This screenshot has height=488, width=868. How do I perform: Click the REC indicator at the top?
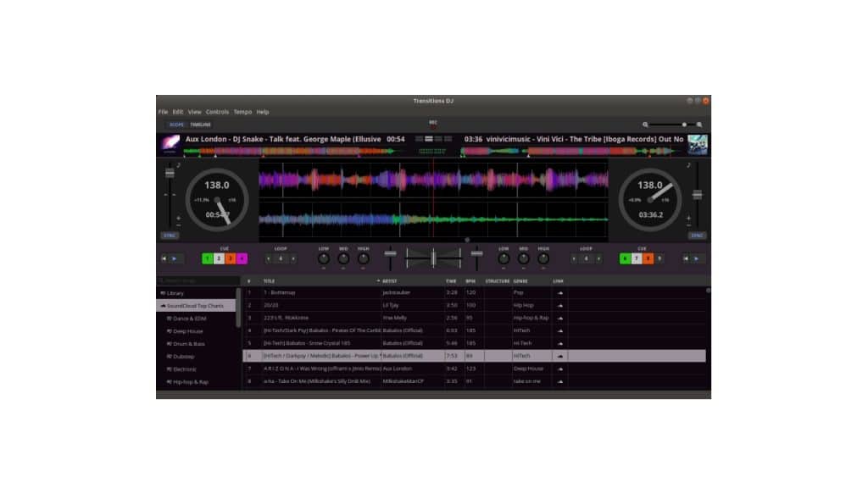point(433,122)
